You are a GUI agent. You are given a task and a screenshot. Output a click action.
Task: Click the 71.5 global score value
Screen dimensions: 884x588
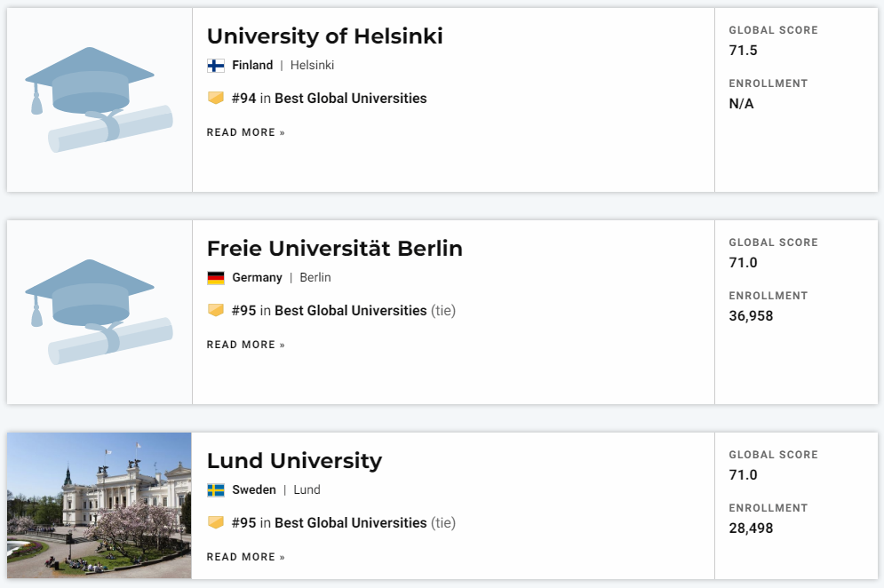[x=743, y=51]
